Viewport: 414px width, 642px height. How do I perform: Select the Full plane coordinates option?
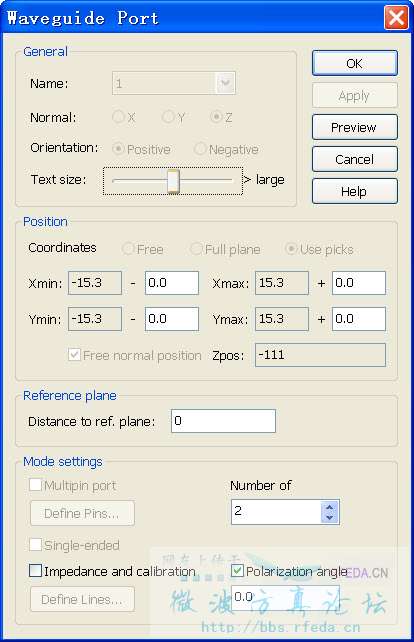[x=196, y=249]
